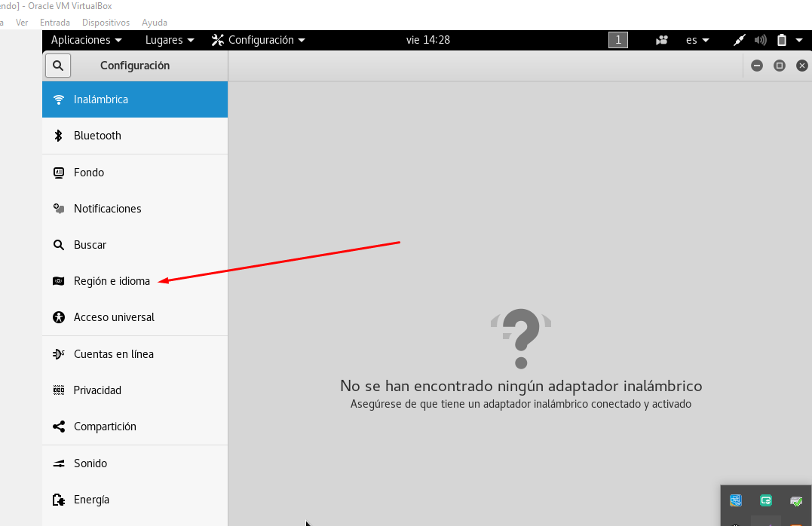This screenshot has height=526, width=812.
Task: Open the VirtualBox Ayuda menu
Action: point(155,23)
